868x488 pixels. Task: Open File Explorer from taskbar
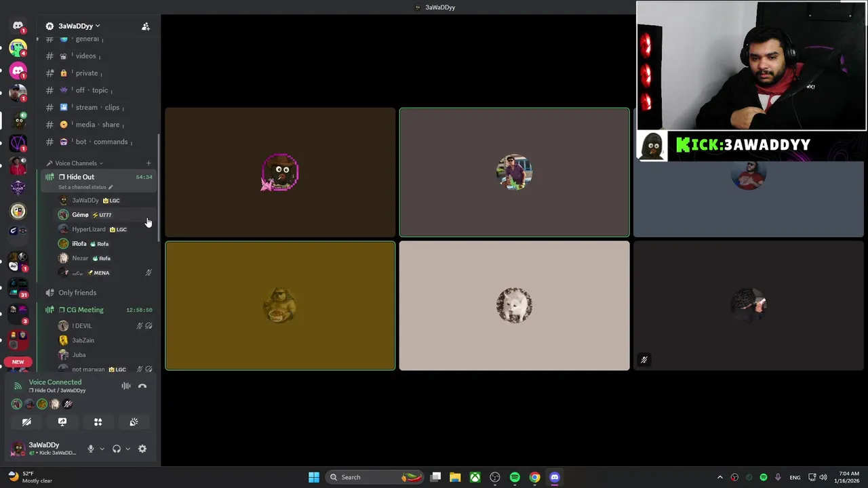455,477
